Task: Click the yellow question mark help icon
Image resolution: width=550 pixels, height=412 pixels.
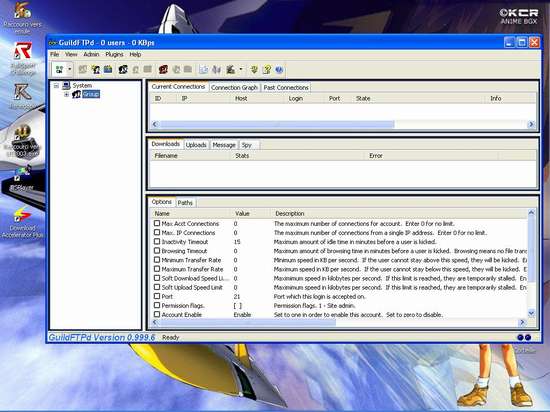Action: tap(267, 69)
